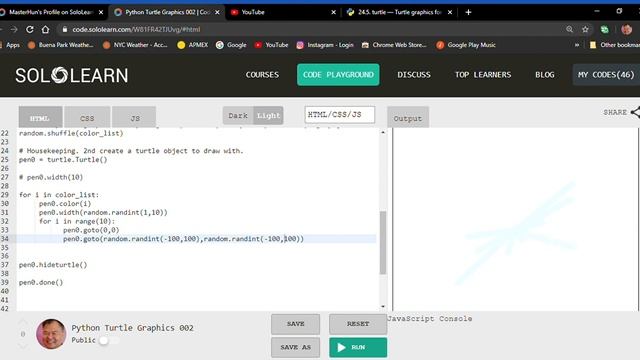The width and height of the screenshot is (640, 360).
Task: Open the Chrome Web Store bookmark
Action: pyautogui.click(x=394, y=45)
